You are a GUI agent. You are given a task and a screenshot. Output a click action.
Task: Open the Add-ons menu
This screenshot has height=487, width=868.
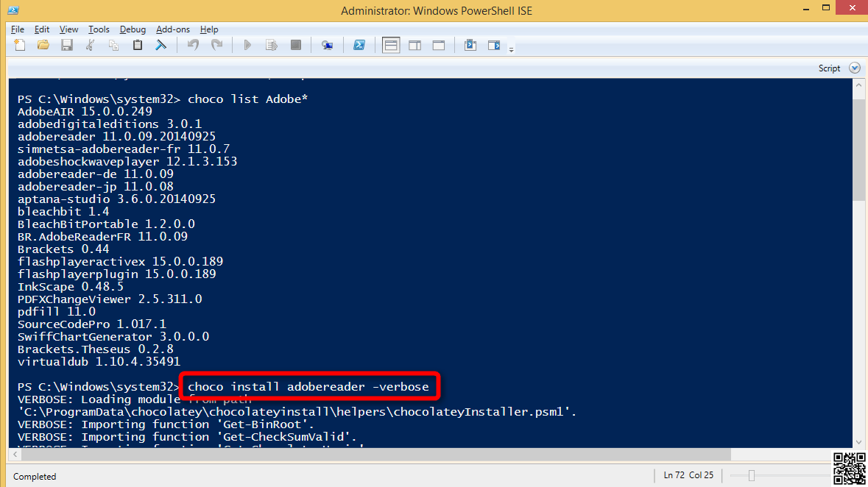(172, 29)
